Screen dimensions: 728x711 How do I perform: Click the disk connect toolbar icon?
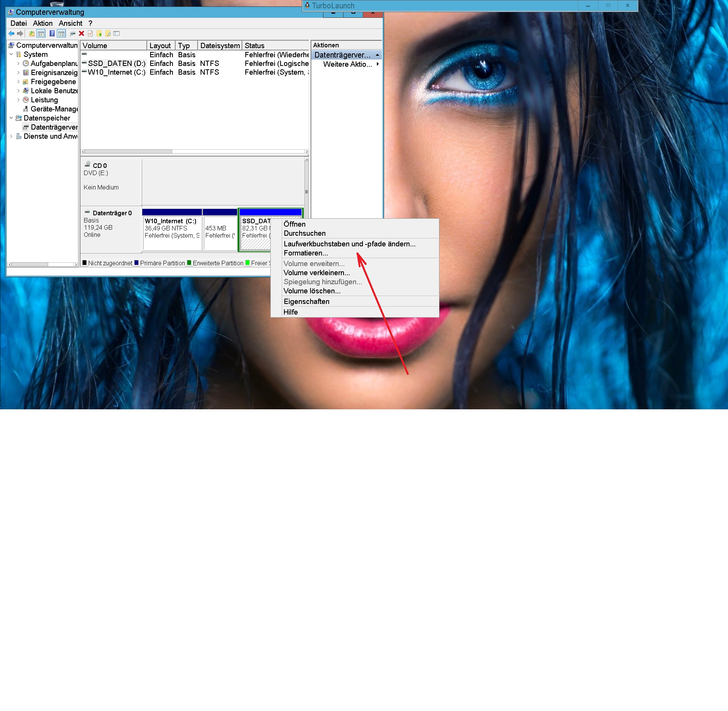72,34
